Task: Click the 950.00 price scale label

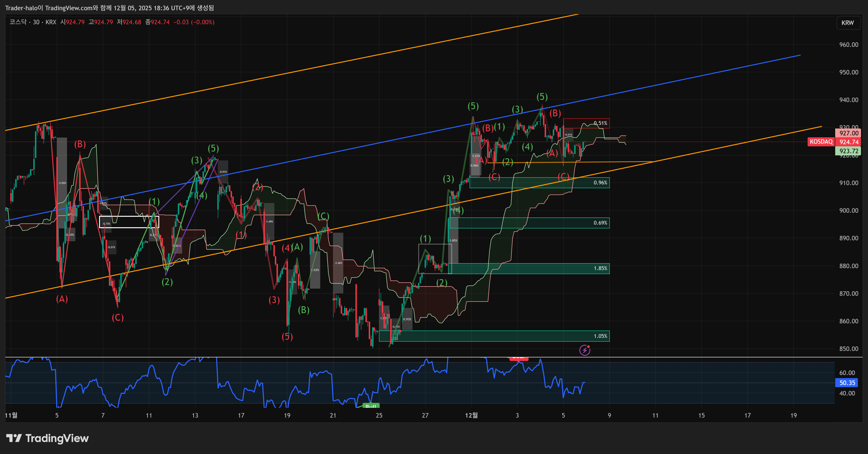Action: pos(849,72)
